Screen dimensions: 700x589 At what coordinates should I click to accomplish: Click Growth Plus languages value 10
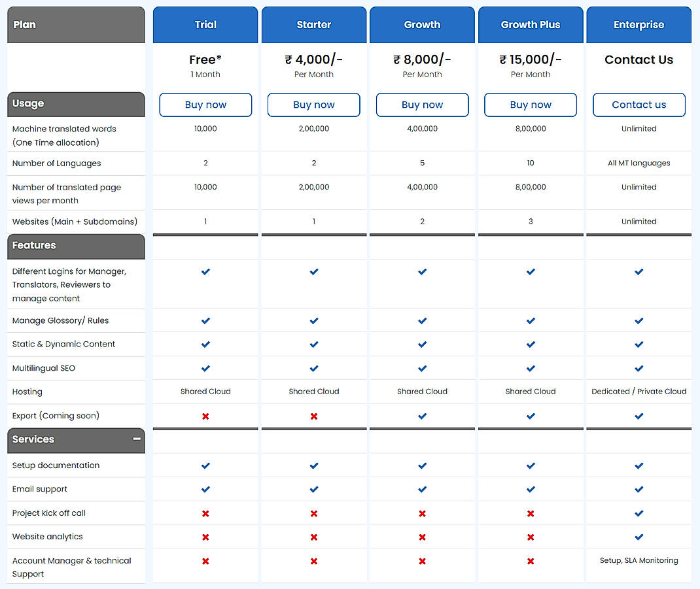pos(531,163)
